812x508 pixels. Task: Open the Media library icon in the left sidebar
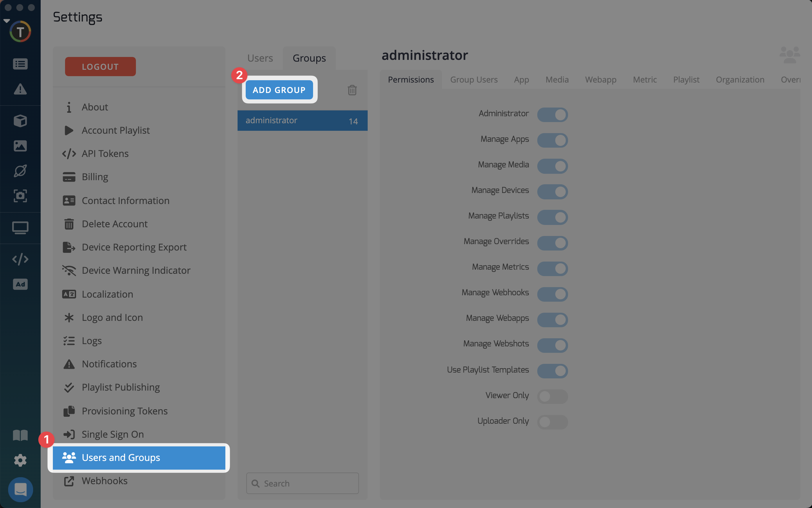pyautogui.click(x=20, y=146)
